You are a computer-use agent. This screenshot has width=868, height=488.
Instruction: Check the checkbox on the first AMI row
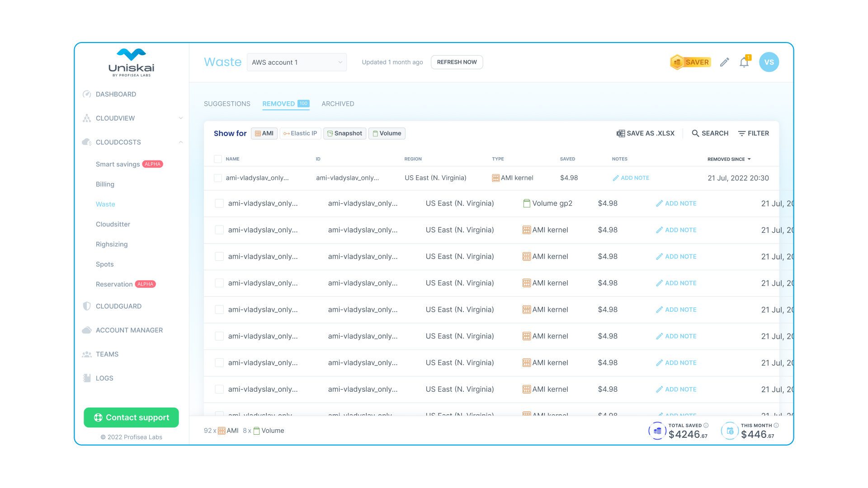tap(217, 178)
